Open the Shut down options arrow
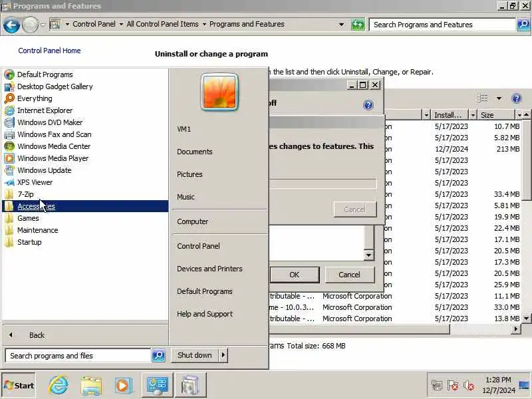The height and width of the screenshot is (399, 532). pos(223,355)
